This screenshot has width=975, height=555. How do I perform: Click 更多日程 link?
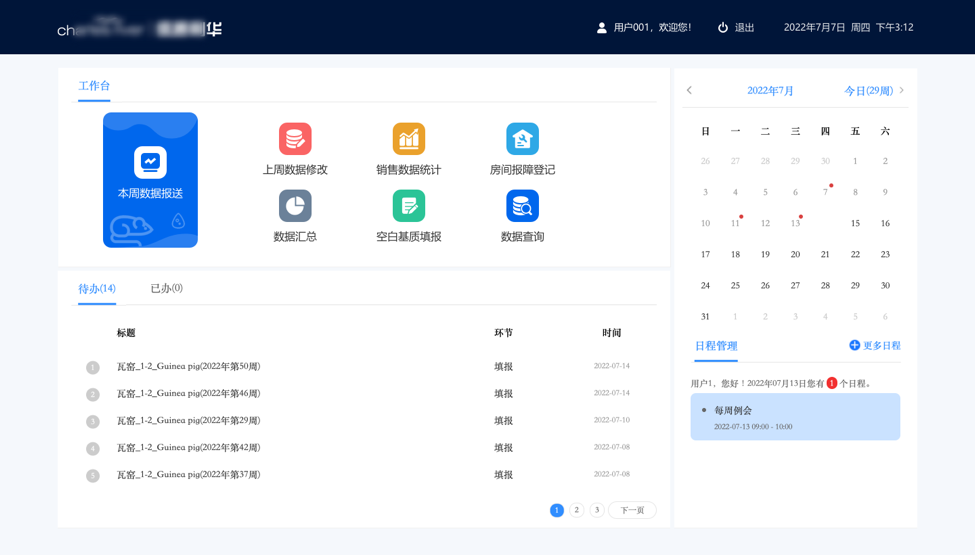click(875, 346)
